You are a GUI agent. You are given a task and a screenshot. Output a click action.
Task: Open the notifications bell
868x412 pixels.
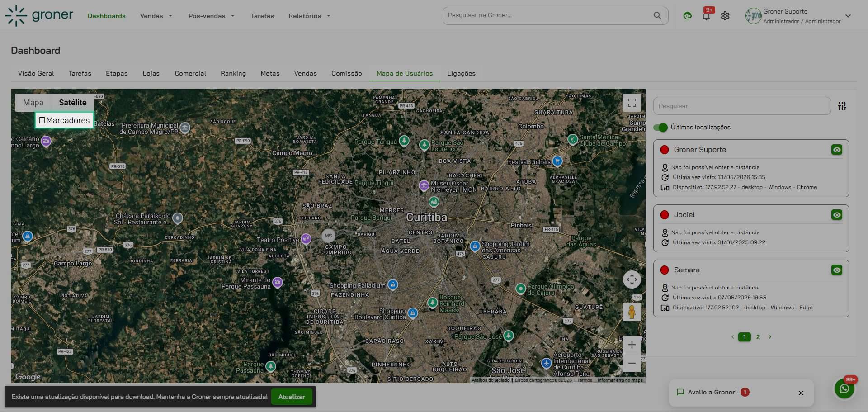(x=706, y=16)
